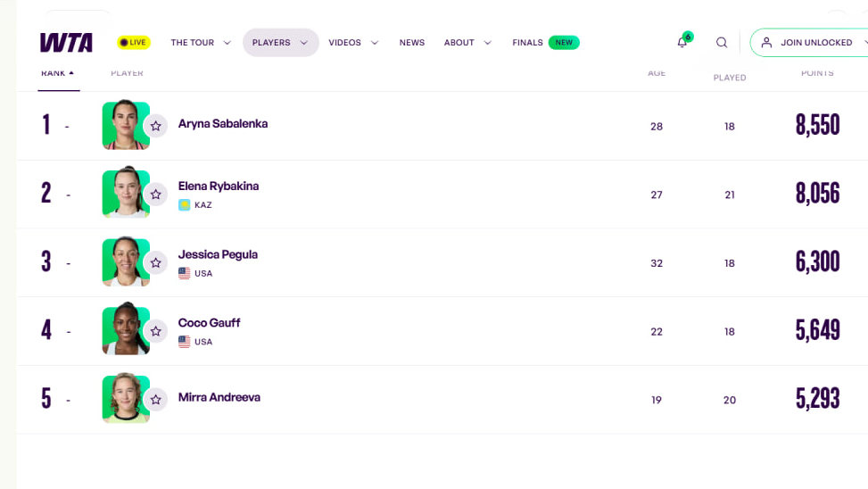Screen dimensions: 868x489
Task: Sort by Played column header
Action: [x=730, y=78]
